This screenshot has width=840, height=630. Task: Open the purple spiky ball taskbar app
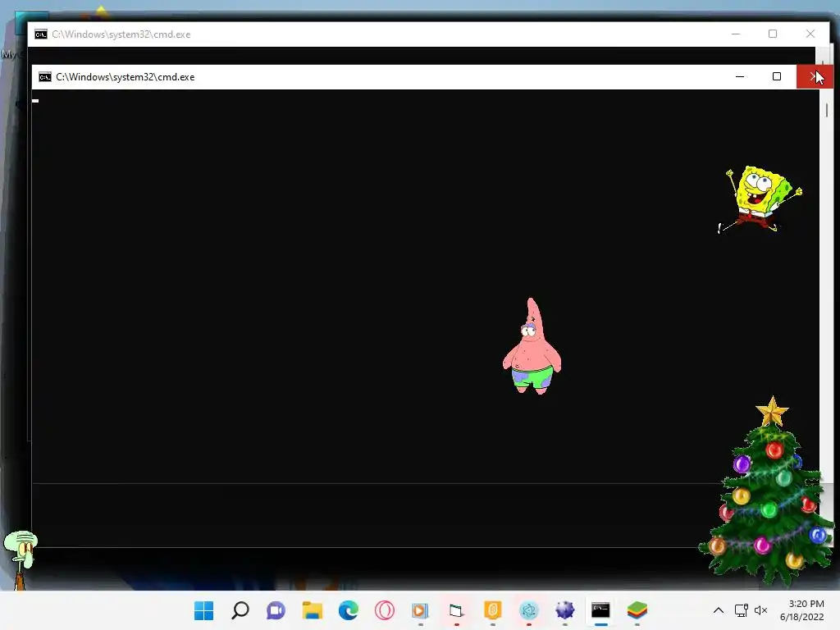coord(564,610)
